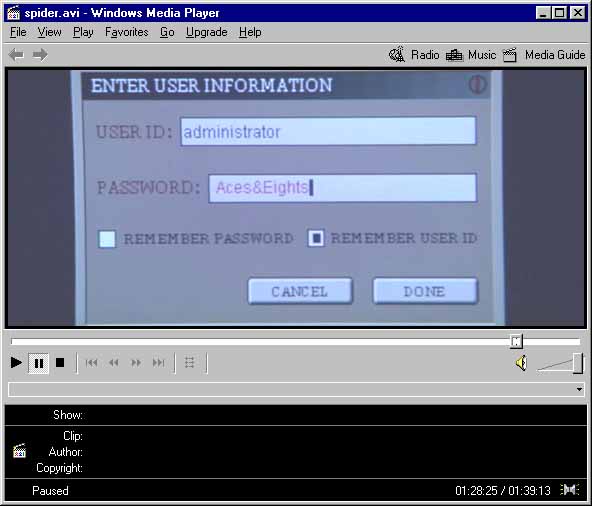The width and height of the screenshot is (592, 506).
Task: Click the back navigation arrow
Action: tap(17, 55)
